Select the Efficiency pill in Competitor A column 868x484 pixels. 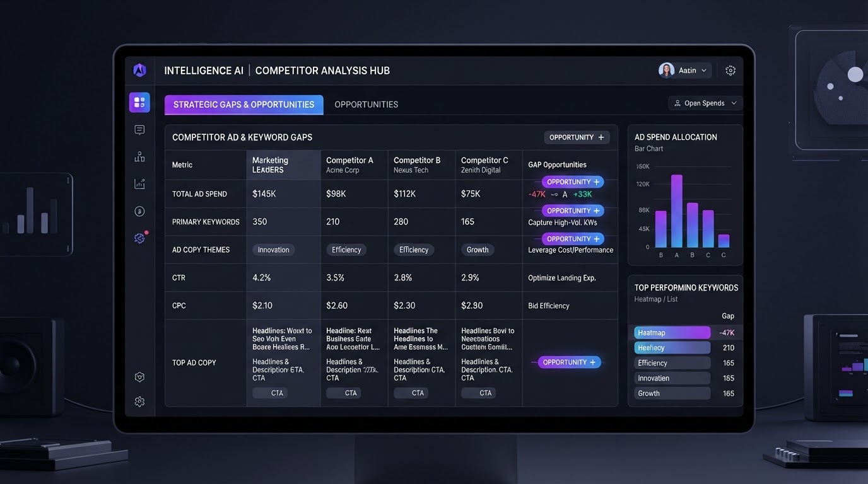tap(346, 250)
